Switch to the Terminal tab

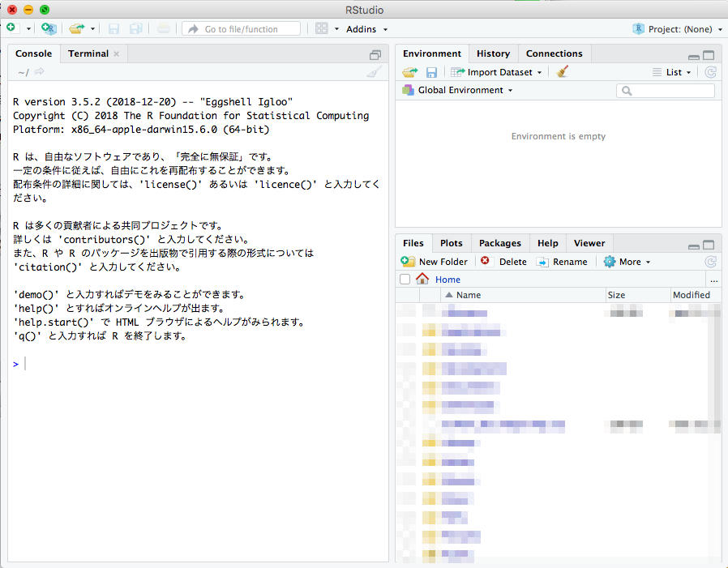pos(88,53)
